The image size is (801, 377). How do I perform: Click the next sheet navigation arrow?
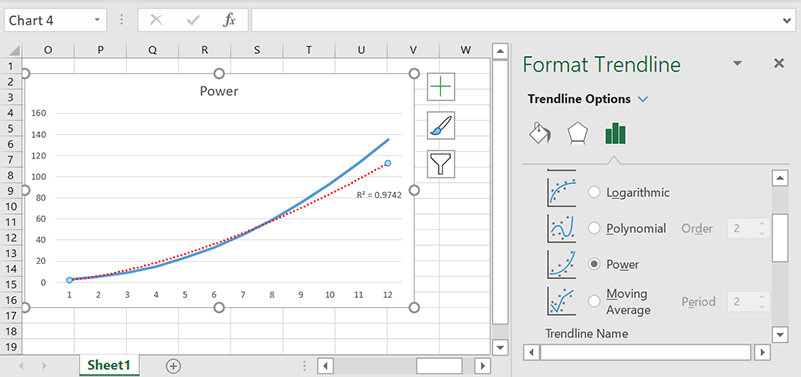coord(44,366)
